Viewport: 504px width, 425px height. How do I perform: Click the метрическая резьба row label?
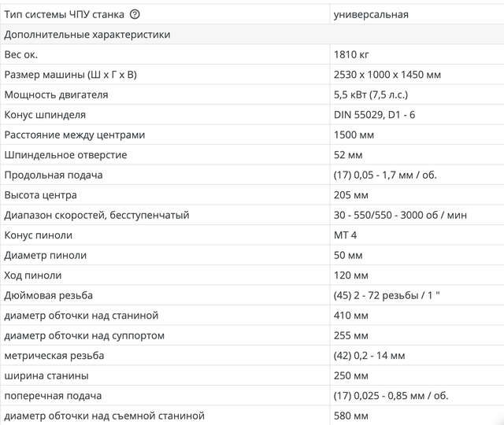[54, 356]
